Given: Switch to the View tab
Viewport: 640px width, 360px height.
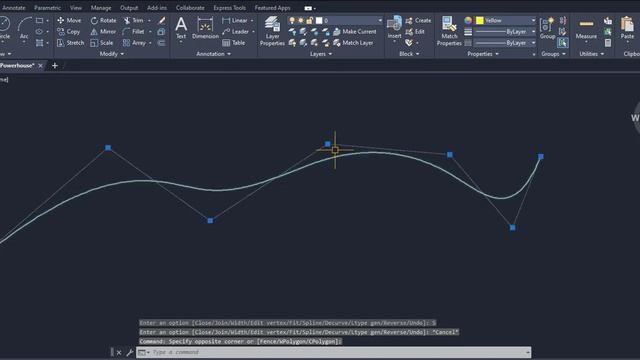Looking at the screenshot, I should coord(76,8).
